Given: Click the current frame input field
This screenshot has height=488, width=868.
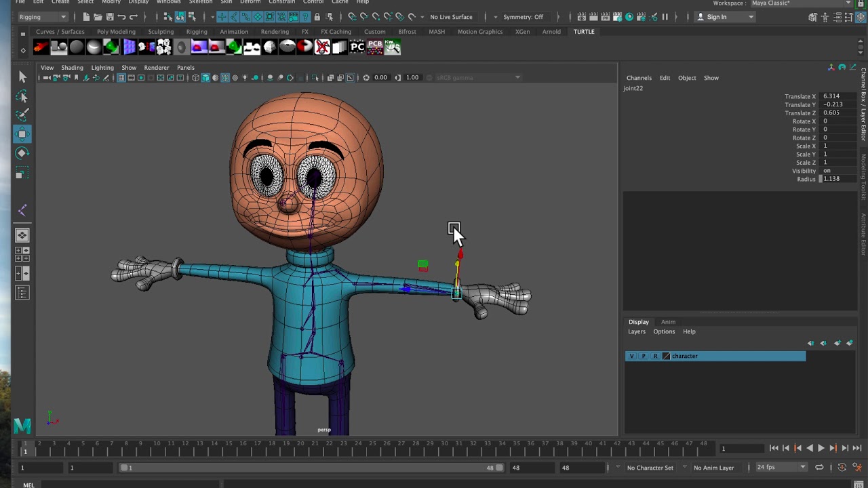Looking at the screenshot, I should (x=742, y=449).
